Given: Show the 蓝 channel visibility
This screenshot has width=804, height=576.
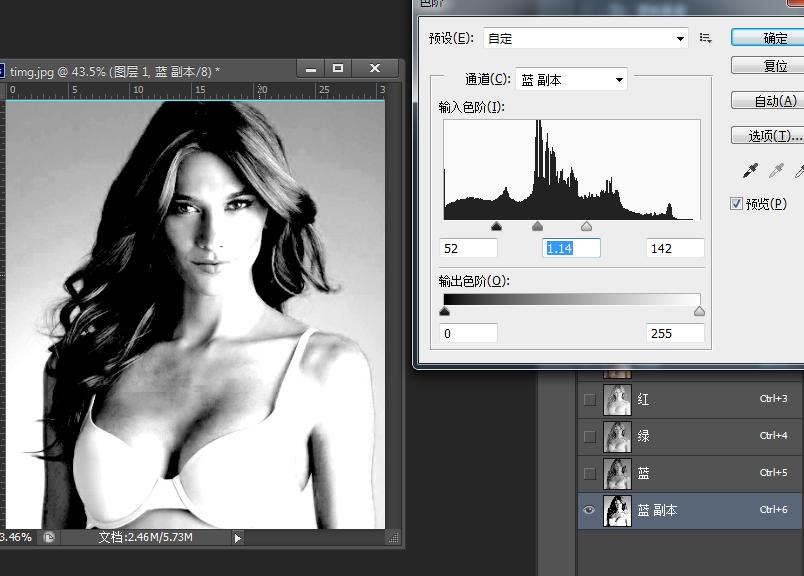Looking at the screenshot, I should point(588,473).
